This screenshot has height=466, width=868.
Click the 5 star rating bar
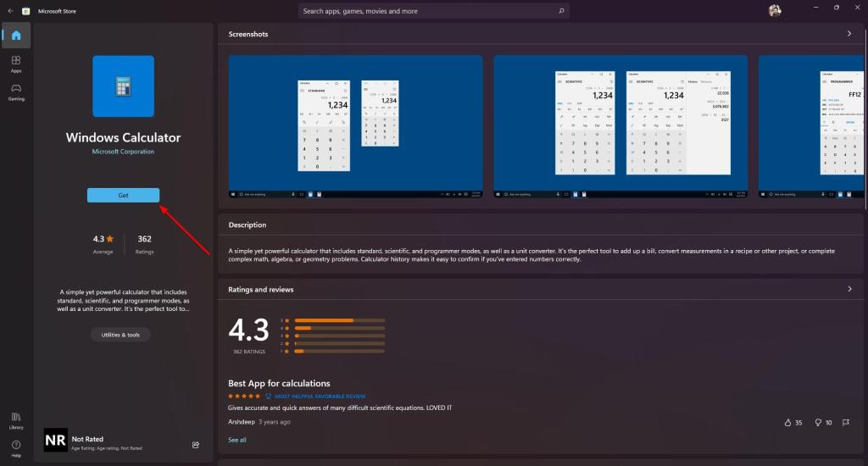[x=339, y=320]
